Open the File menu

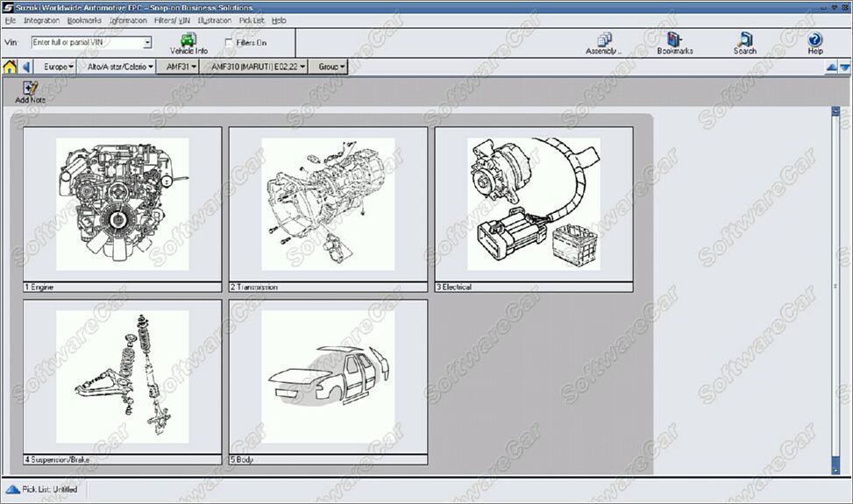pyautogui.click(x=10, y=21)
